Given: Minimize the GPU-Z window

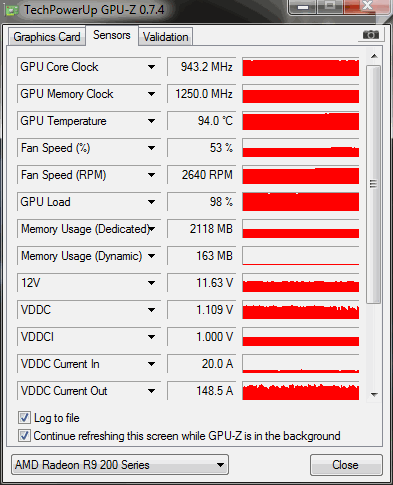Looking at the screenshot, I should (303, 6).
